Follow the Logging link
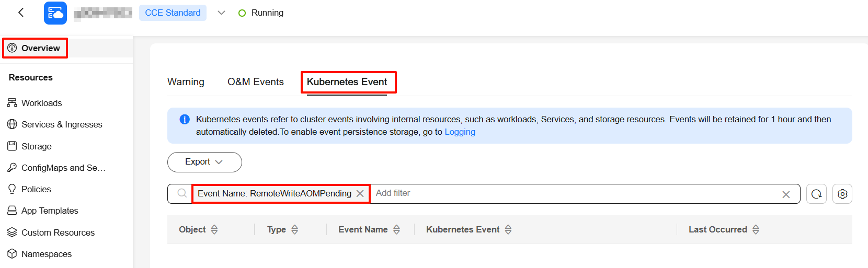Screen dimensions: 868x268 click(460, 132)
